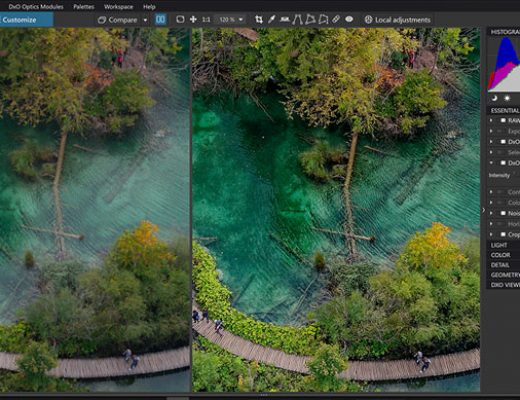Select the Red eye tool
Screen dimensions: 520x400
click(349, 20)
